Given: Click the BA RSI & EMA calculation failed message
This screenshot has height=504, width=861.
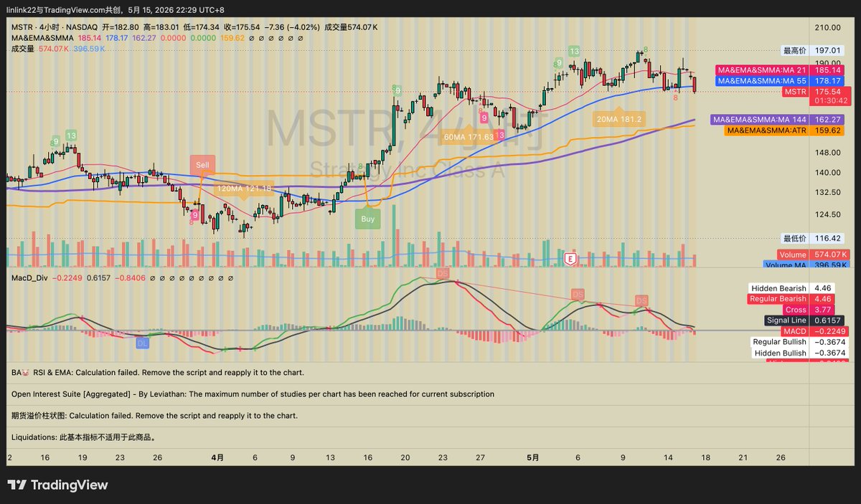Looking at the screenshot, I should pyautogui.click(x=157, y=373).
